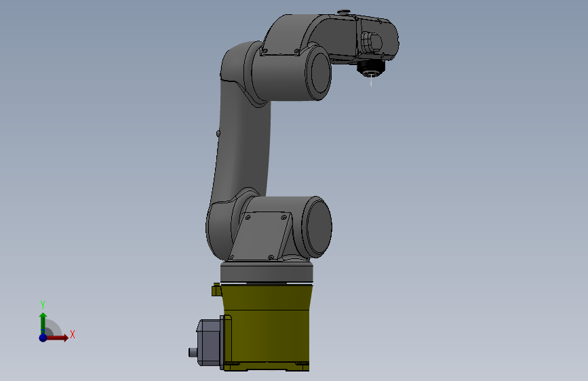Select the long vertical lower arm link
The height and width of the screenshot is (381, 588).
(243, 142)
